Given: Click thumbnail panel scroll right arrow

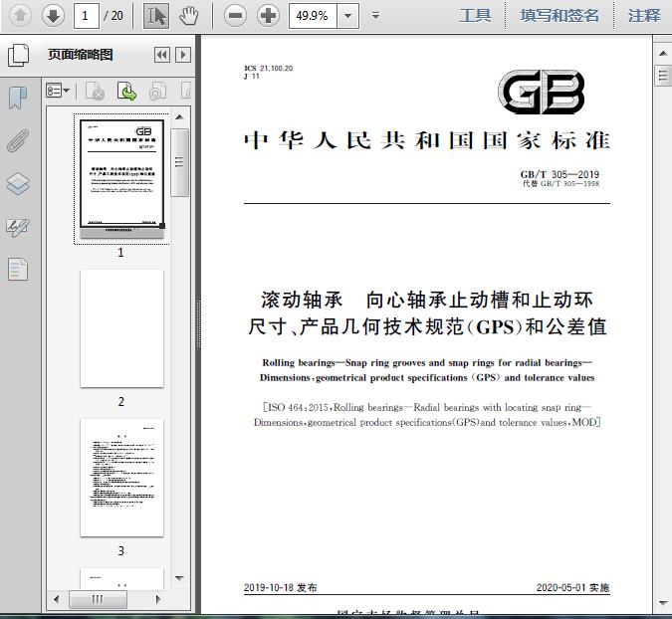Looking at the screenshot, I should tap(158, 599).
